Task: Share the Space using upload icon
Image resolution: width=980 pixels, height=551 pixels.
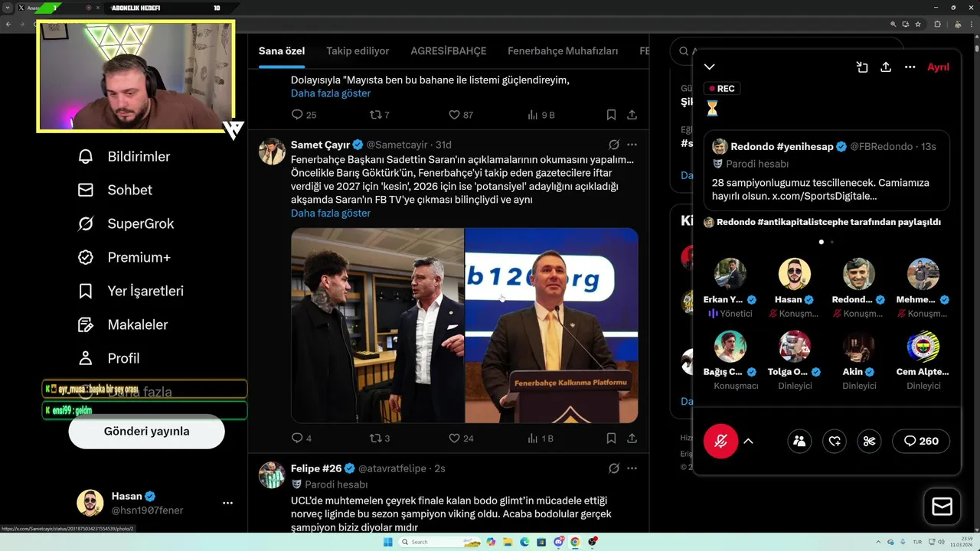Action: [x=886, y=67]
